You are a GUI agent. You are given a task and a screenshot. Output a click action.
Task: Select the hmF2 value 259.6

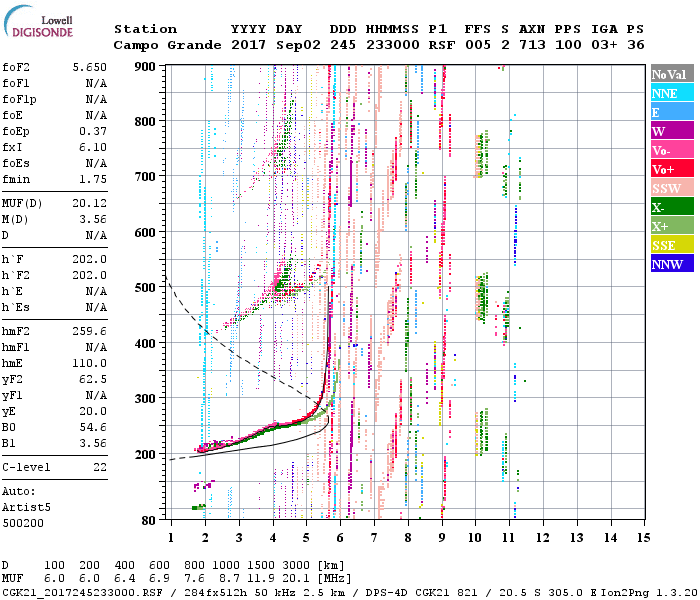[x=88, y=330]
